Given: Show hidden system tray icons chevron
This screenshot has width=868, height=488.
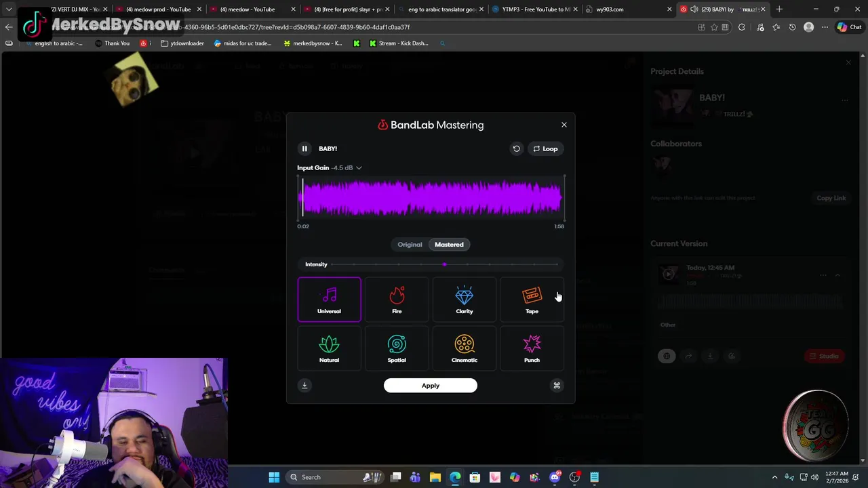Looking at the screenshot, I should 774,477.
